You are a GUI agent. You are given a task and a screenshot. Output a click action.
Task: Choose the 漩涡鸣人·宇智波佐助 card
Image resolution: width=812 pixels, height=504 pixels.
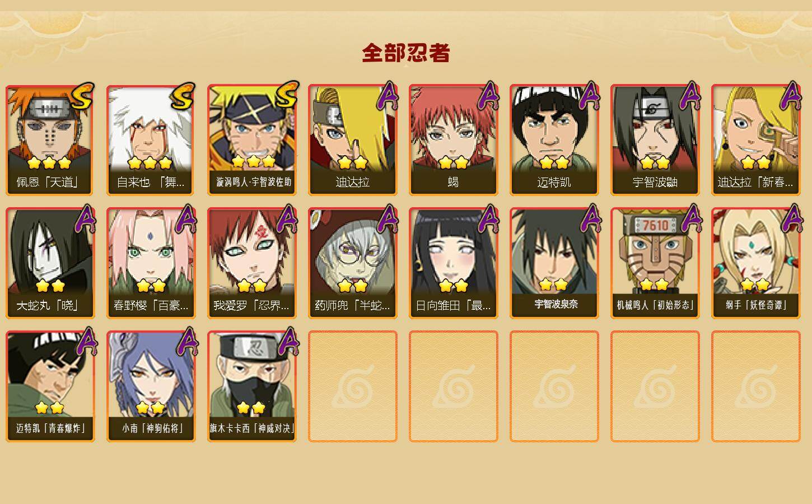(x=252, y=140)
